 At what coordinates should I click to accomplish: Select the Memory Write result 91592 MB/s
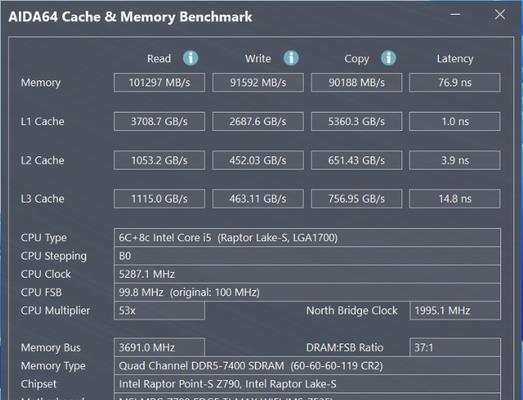pyautogui.click(x=258, y=82)
